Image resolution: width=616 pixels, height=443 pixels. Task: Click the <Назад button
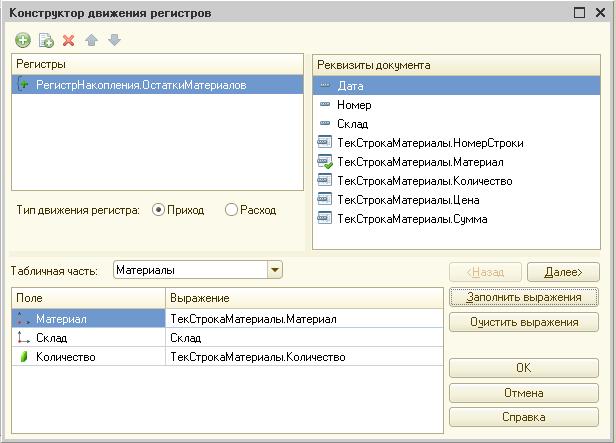click(x=485, y=272)
